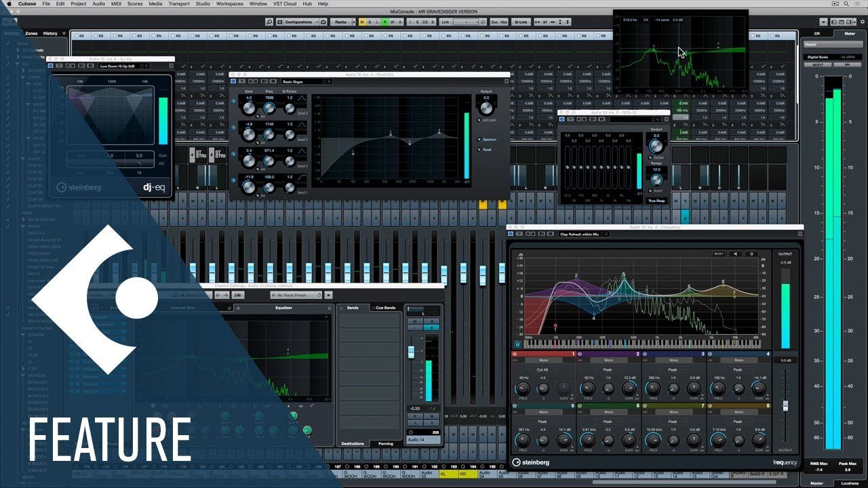This screenshot has width=868, height=488.
Task: Open the Racks dropdown arrow
Action: click(353, 22)
